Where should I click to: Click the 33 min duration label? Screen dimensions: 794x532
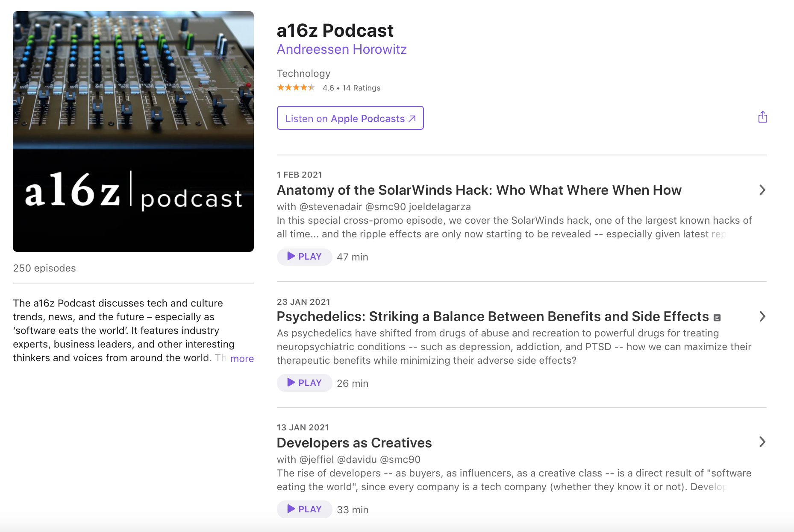point(353,510)
